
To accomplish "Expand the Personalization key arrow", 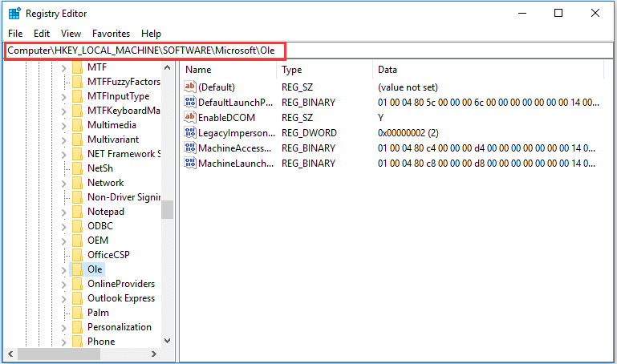I will click(63, 328).
